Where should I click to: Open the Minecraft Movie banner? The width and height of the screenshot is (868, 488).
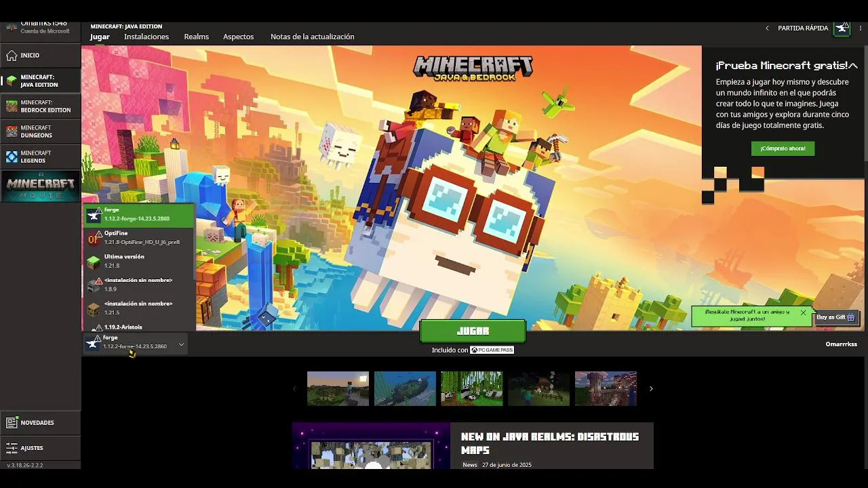(40, 186)
